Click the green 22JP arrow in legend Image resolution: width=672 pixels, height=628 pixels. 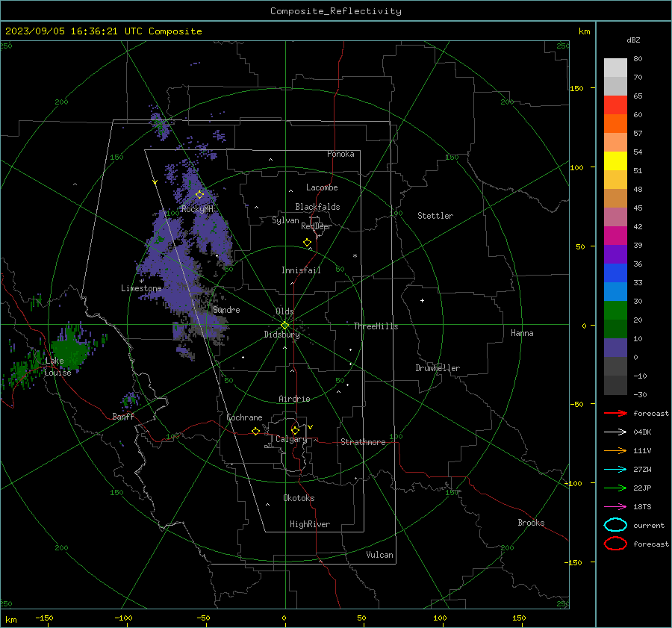pyautogui.click(x=615, y=488)
